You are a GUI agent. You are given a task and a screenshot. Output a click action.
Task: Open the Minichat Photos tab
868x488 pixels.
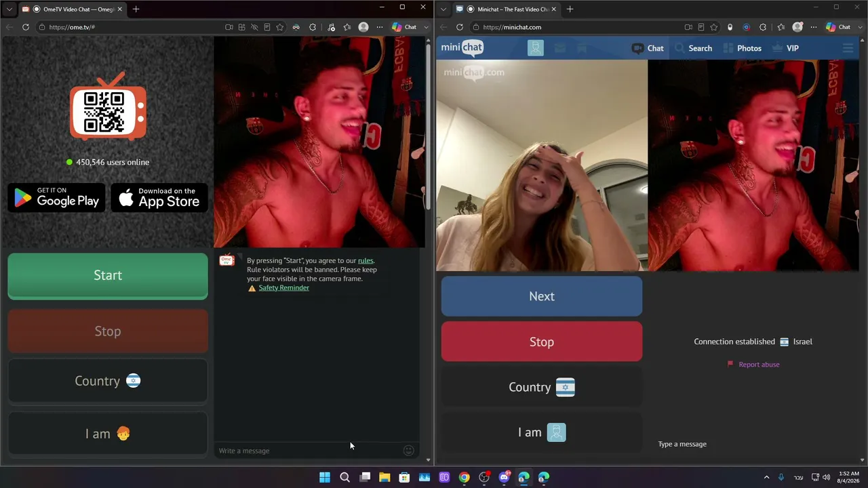point(743,48)
